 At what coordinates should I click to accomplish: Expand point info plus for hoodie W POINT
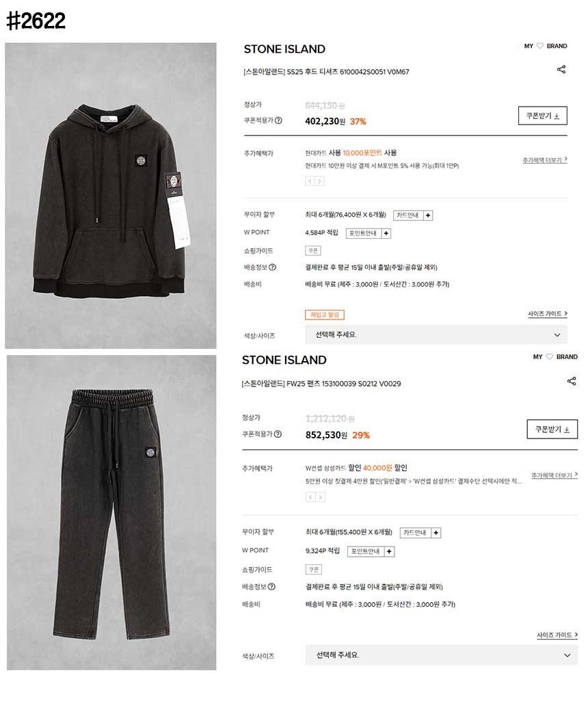[386, 234]
